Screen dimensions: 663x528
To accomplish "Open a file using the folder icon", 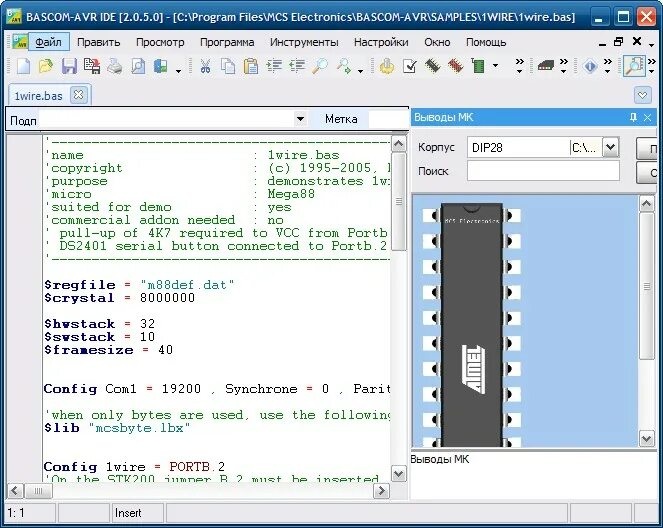I will pyautogui.click(x=46, y=66).
